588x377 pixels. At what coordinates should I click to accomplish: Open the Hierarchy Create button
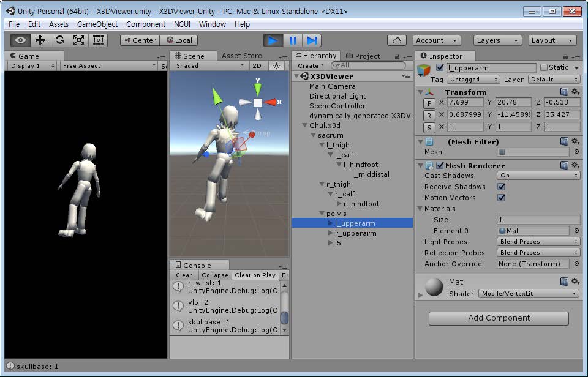click(x=310, y=65)
